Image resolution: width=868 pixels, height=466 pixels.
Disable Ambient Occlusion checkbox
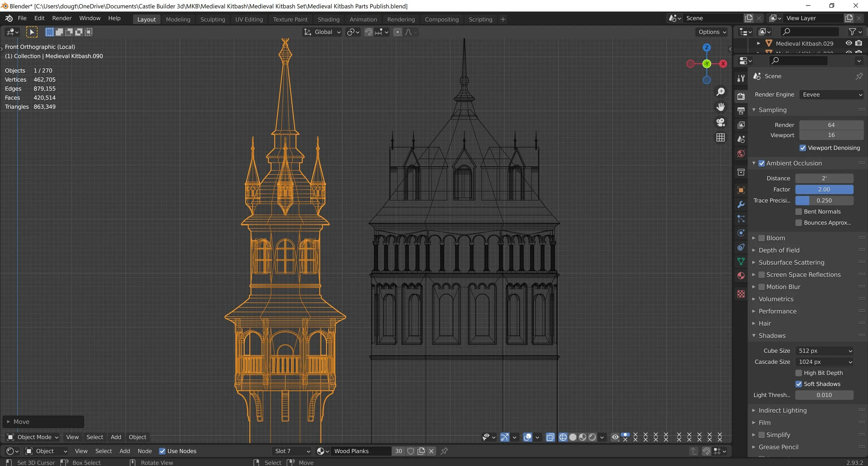761,163
